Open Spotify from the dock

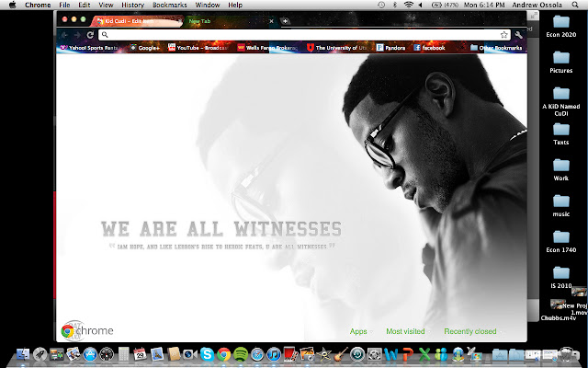(241, 354)
